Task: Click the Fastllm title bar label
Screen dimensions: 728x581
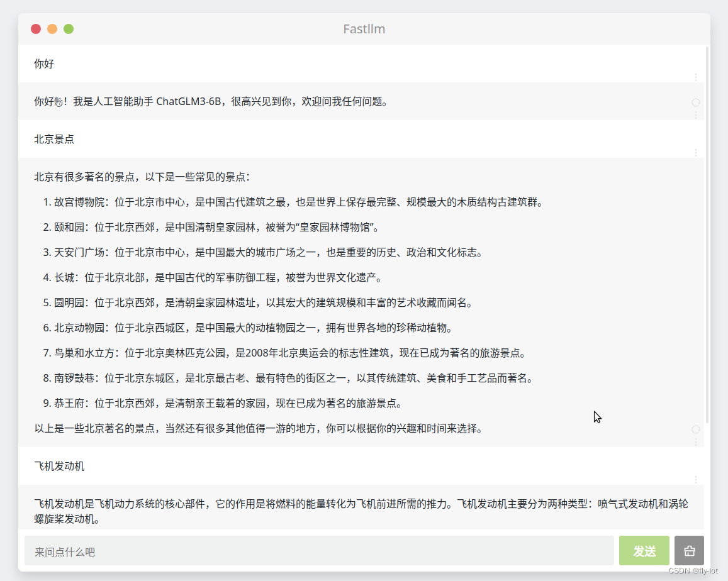Action: pyautogui.click(x=364, y=28)
